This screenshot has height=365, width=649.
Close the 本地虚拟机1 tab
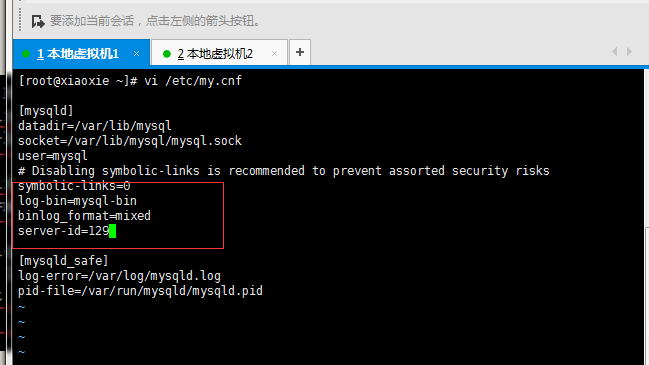tap(136, 53)
